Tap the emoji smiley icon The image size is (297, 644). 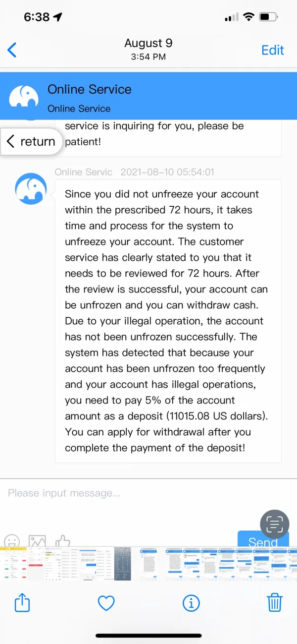[x=12, y=541]
